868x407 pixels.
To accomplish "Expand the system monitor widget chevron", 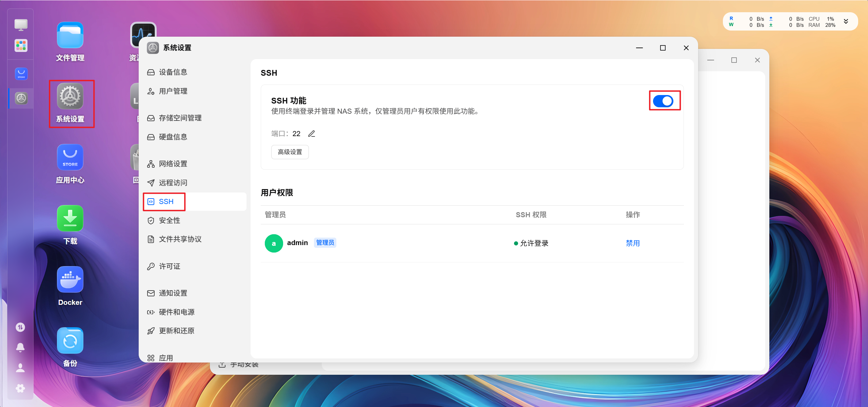I will (846, 21).
